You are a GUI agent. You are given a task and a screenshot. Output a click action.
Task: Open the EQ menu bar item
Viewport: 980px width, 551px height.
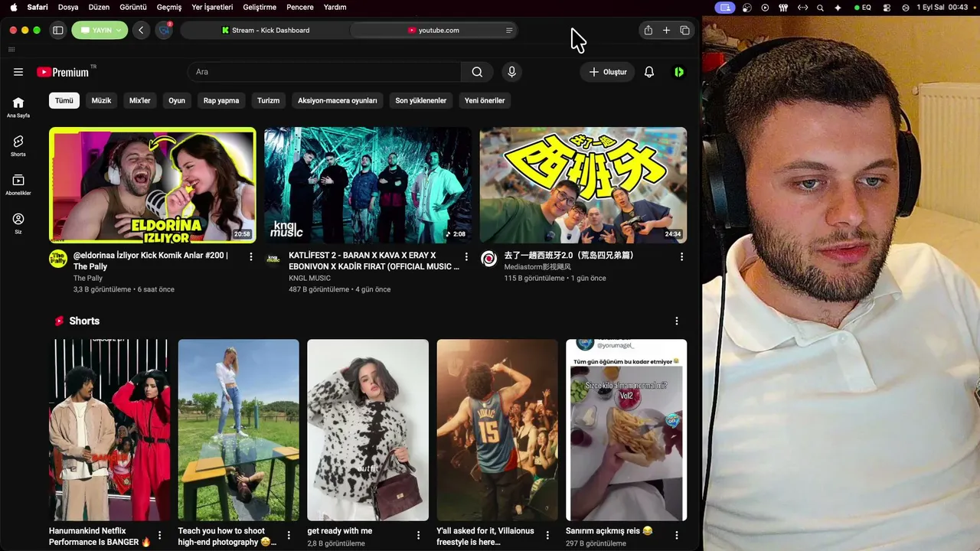(863, 7)
